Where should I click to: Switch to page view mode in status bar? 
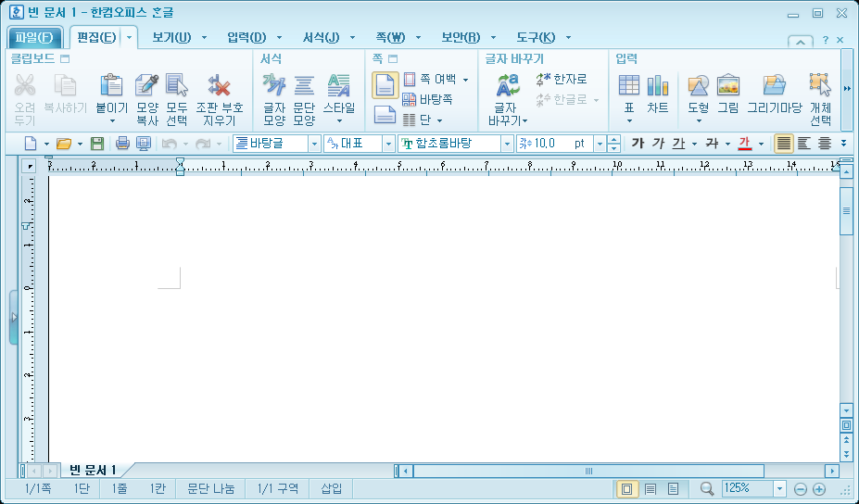[x=626, y=488]
